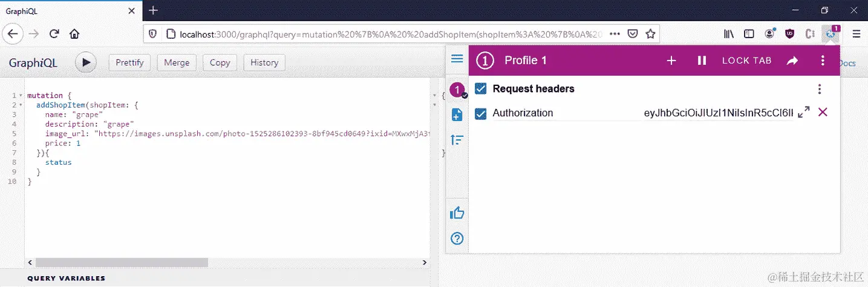Screen dimensions: 868x287
Task: Click the Authorization header name field
Action: point(566,113)
